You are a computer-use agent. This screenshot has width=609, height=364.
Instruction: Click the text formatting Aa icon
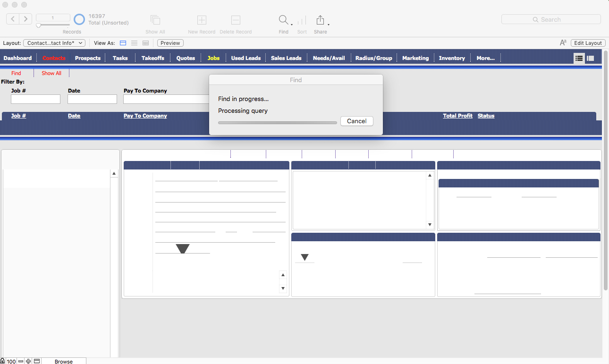tap(563, 42)
